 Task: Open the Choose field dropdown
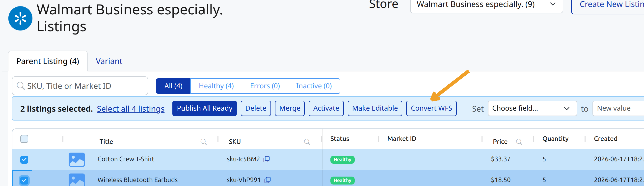[532, 108]
